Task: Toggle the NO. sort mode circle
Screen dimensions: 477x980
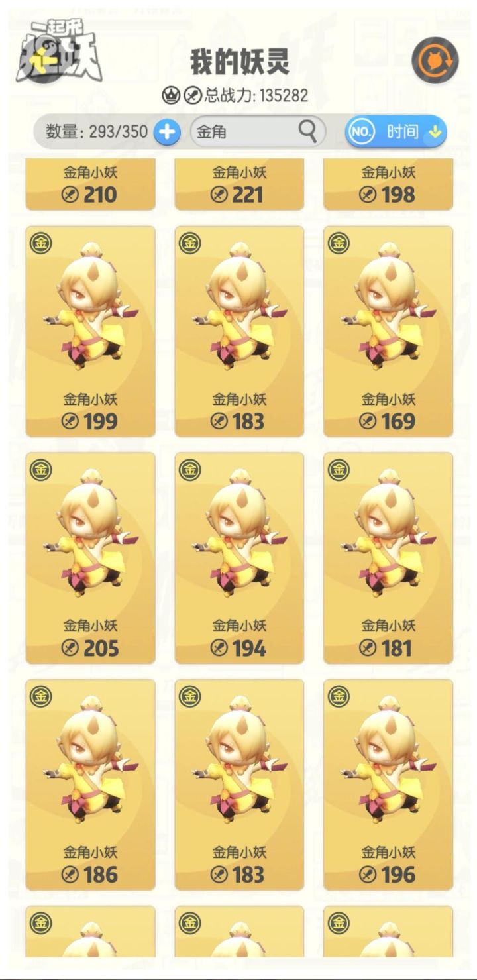Action: [x=362, y=131]
